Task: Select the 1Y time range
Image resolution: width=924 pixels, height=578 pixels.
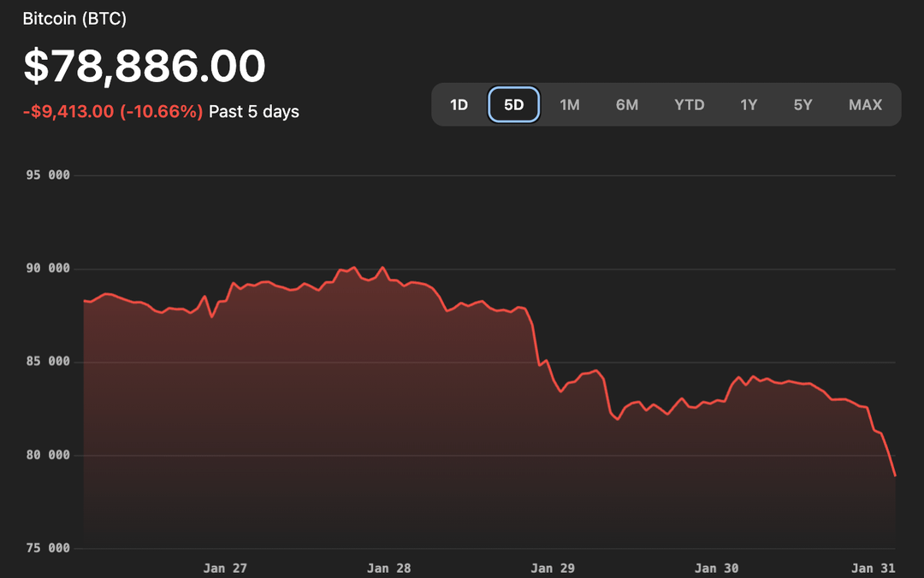Action: (749, 104)
